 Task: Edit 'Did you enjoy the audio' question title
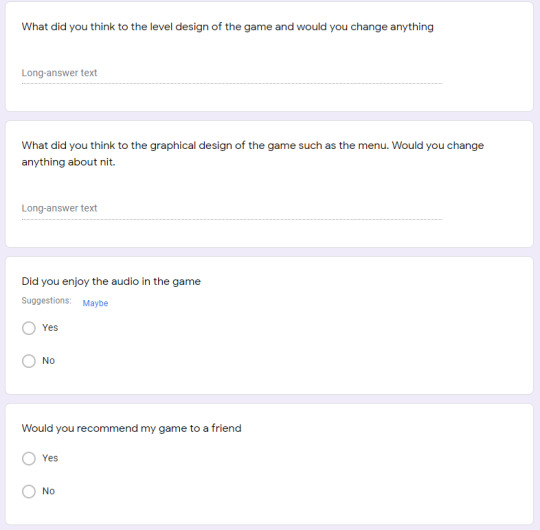pyautogui.click(x=111, y=281)
